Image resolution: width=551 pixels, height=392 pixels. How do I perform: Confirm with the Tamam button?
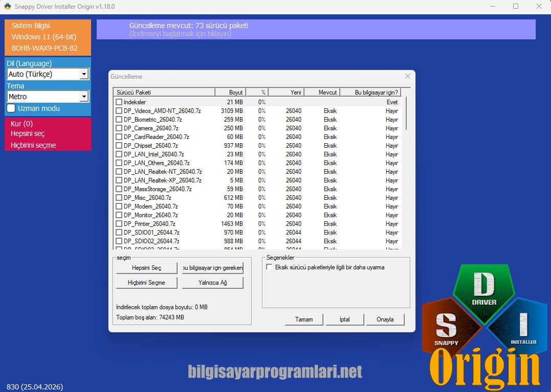click(304, 319)
